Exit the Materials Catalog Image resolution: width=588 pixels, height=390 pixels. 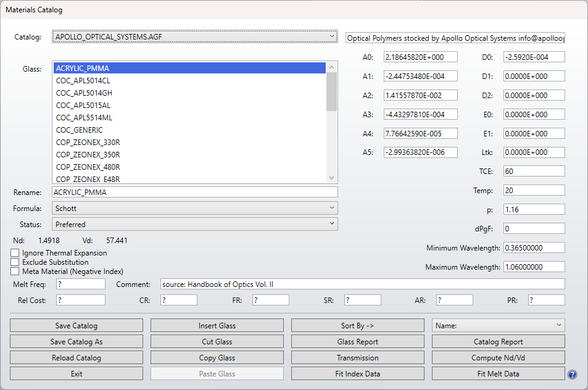point(76,373)
